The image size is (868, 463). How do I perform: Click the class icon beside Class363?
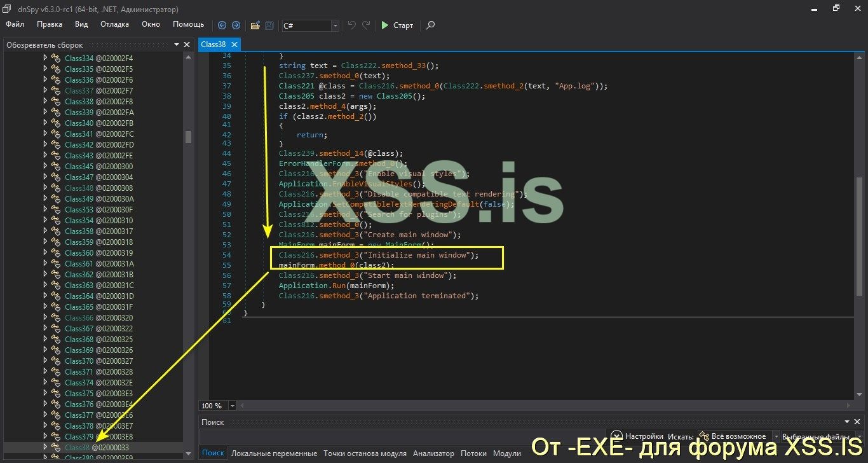(x=56, y=285)
